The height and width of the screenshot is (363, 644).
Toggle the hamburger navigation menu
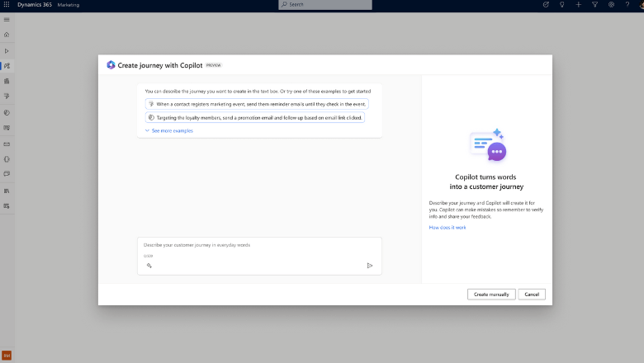coord(7,20)
